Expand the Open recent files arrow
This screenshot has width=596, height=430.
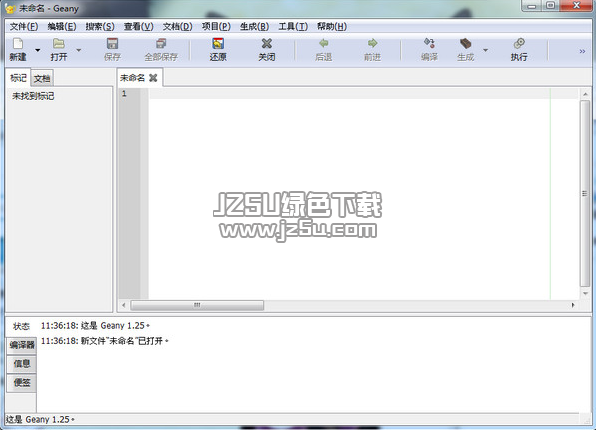[x=79, y=50]
